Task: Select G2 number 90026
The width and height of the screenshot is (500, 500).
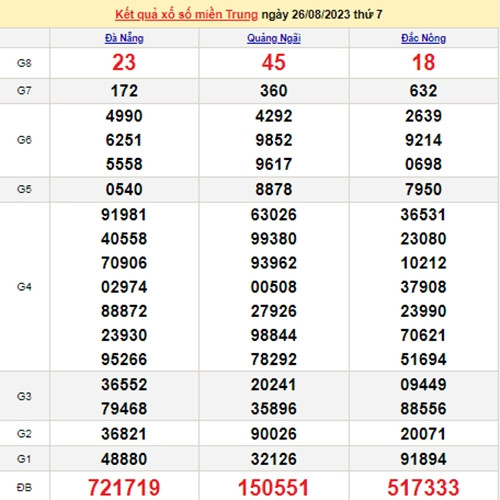Action: [274, 434]
